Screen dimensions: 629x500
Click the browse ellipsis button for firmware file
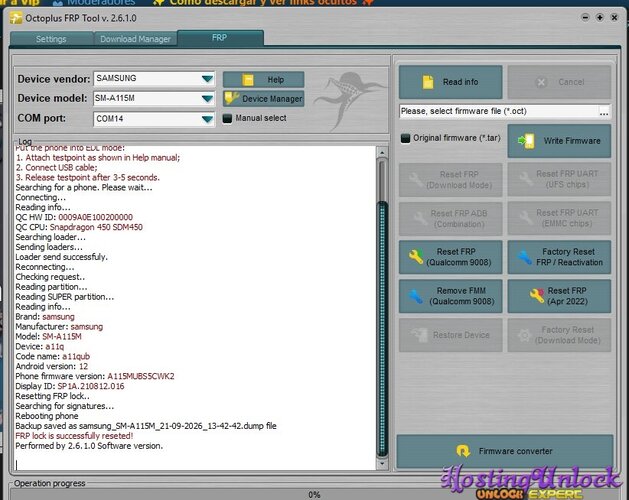604,112
